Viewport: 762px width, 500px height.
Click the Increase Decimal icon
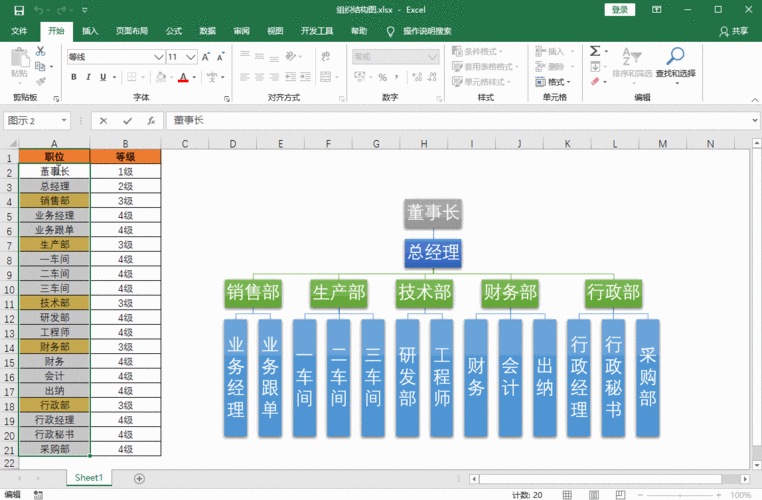417,77
